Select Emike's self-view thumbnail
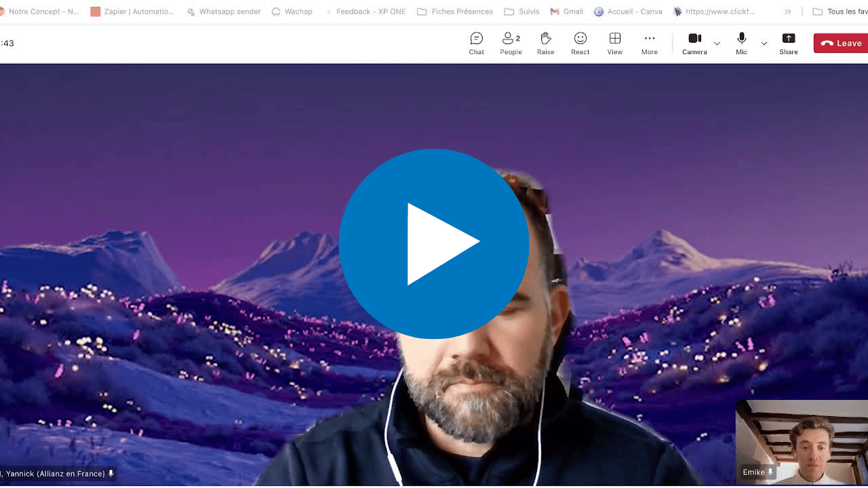 tap(802, 442)
